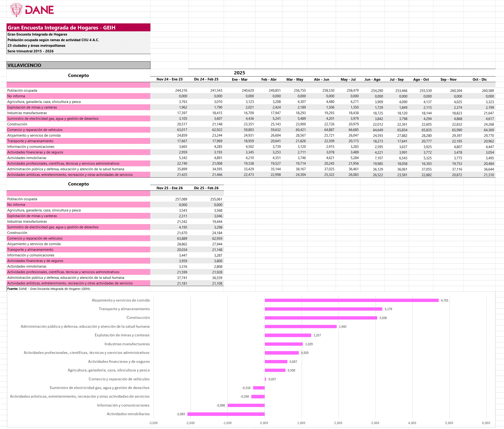Select the Nov 24 - Ene 25 column header

(169, 79)
